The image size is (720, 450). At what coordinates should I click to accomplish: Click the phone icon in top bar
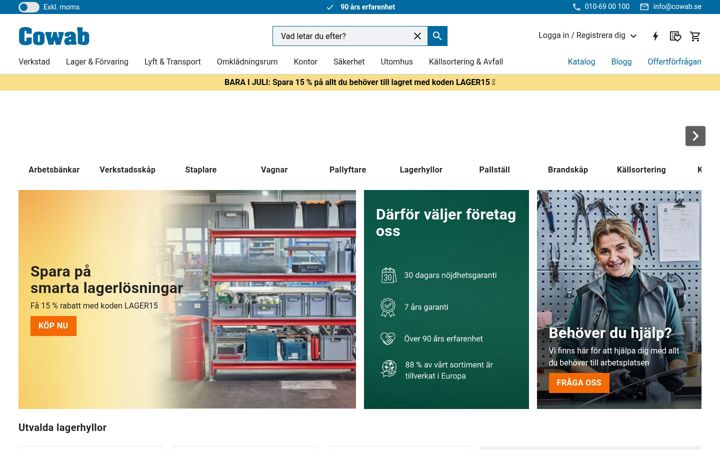pyautogui.click(x=576, y=7)
